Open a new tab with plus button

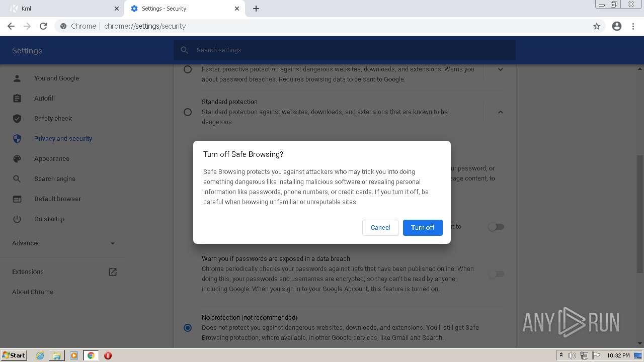[x=256, y=9]
